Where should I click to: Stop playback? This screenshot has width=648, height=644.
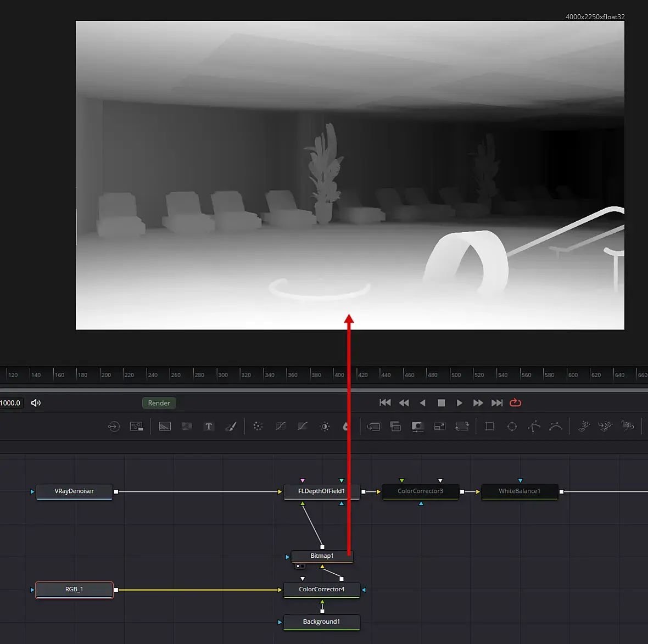(x=442, y=403)
